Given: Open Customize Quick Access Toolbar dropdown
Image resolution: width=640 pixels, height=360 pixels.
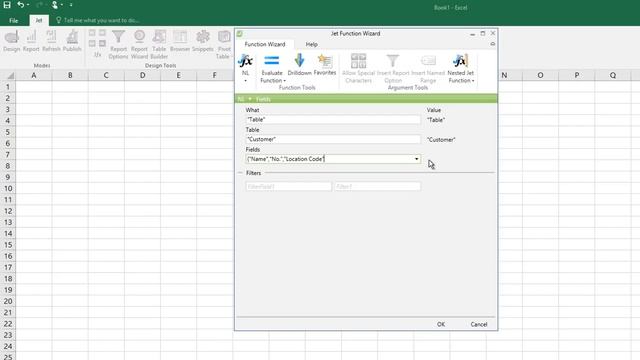Looking at the screenshot, I should [x=71, y=5].
